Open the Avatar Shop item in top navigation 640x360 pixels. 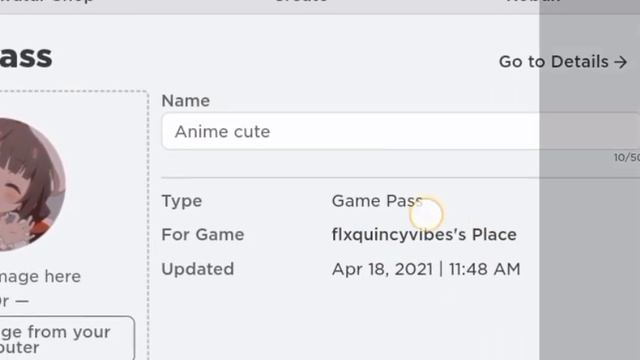[47, 1]
